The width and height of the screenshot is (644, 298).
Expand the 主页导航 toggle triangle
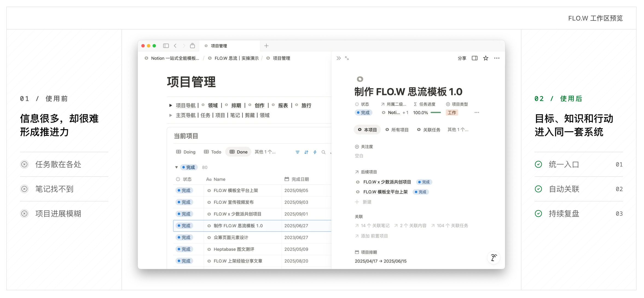click(170, 115)
